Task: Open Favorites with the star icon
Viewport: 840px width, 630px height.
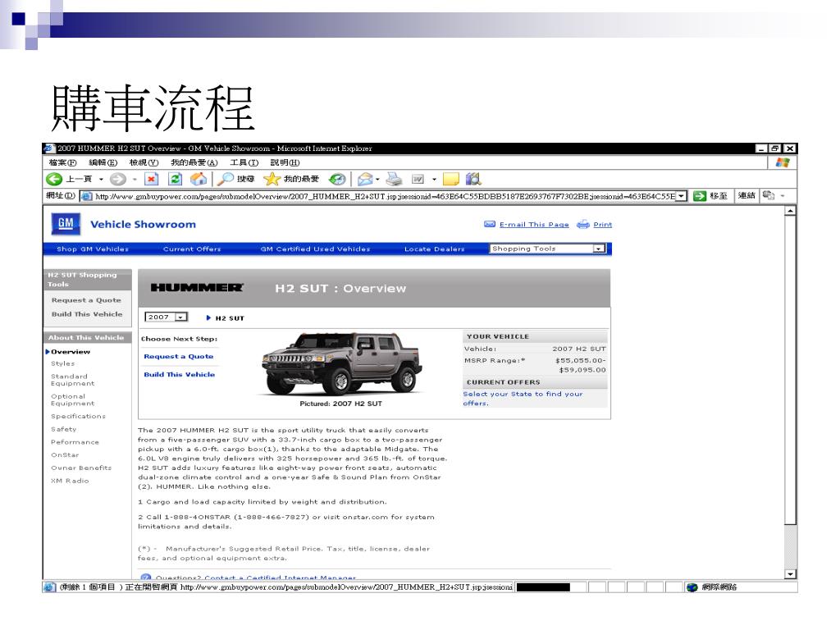Action: coord(272,179)
